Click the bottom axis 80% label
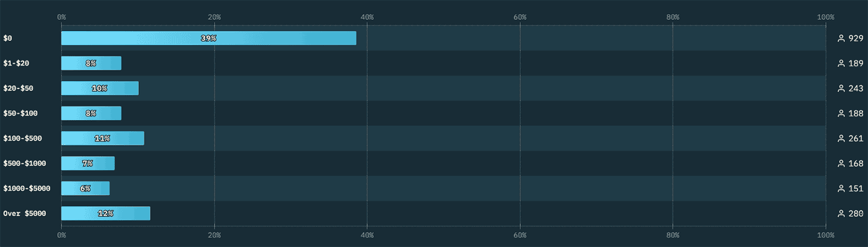Image resolution: width=868 pixels, height=247 pixels. point(673,235)
